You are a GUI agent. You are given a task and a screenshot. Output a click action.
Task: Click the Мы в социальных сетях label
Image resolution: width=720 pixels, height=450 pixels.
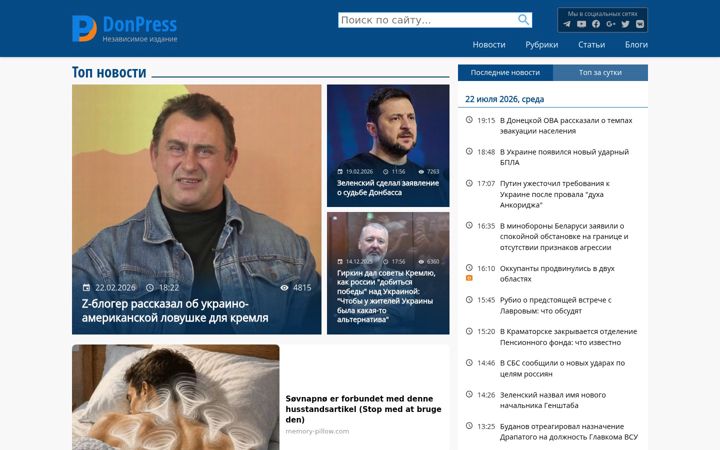(x=602, y=14)
